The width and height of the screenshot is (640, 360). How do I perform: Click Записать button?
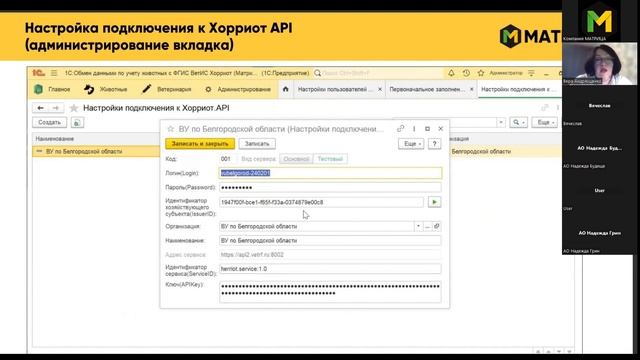[257, 144]
